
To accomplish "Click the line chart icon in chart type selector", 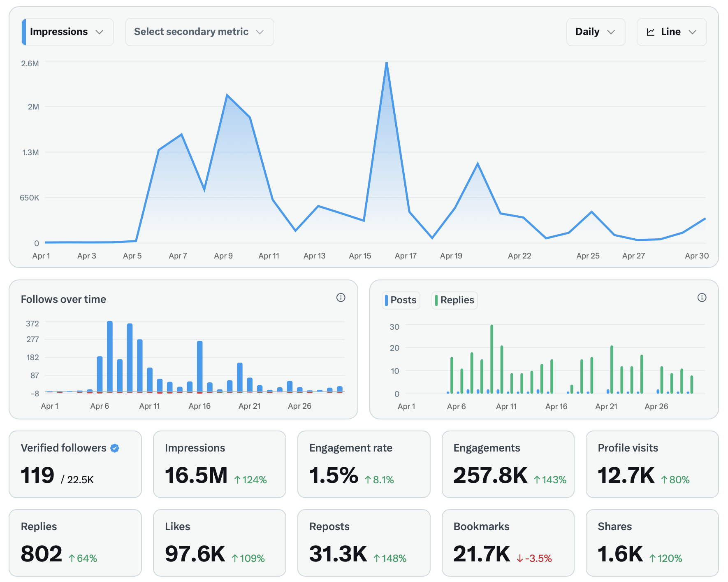I will click(x=650, y=32).
